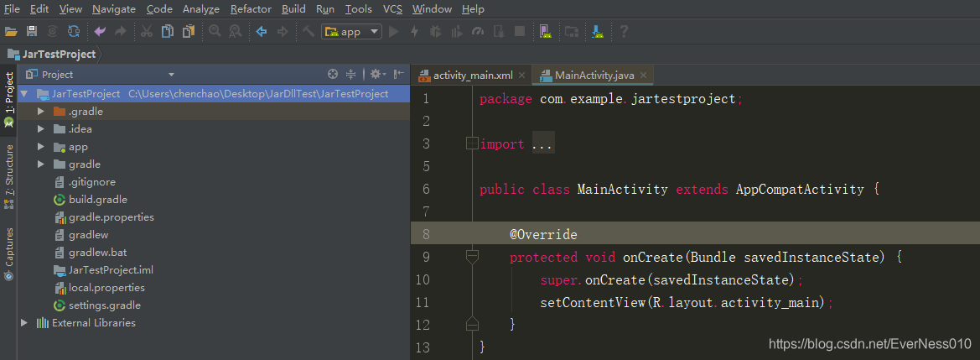Toggle the 7: Structure side tool tab
Screen dimensions: 980x360
(x=8, y=176)
